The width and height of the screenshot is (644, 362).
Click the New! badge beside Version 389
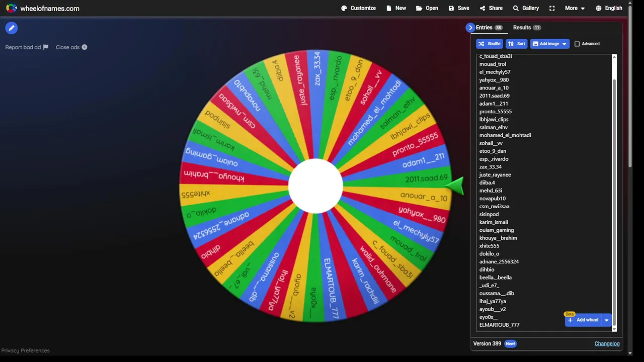click(510, 344)
